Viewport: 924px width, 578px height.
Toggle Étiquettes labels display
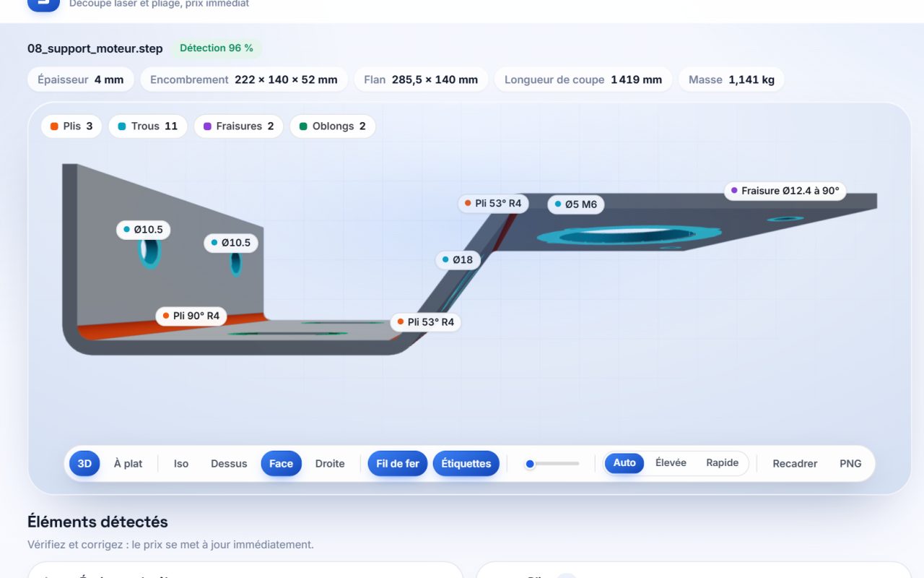(x=466, y=464)
